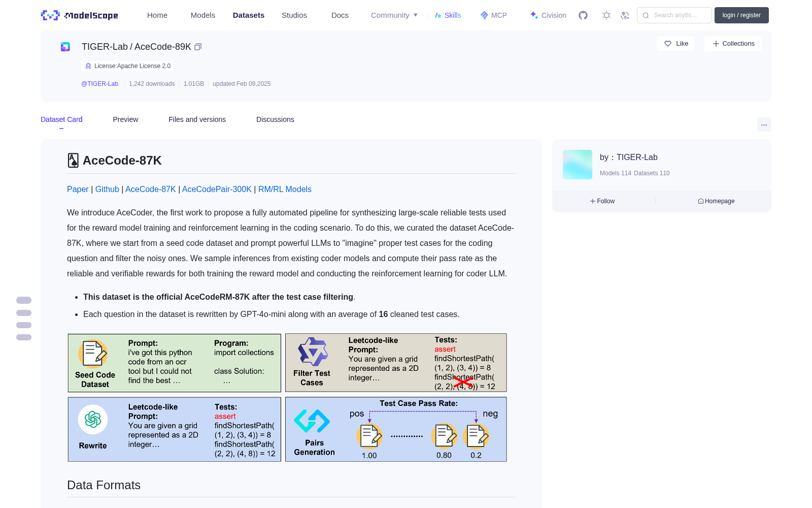The image size is (812, 508).
Task: Click the 'Models 114' count text
Action: (616, 173)
